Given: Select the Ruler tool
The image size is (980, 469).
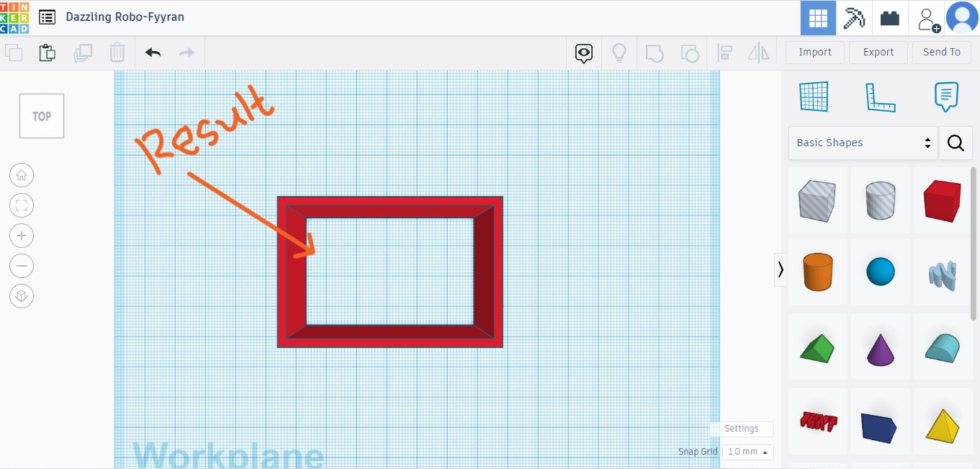Looking at the screenshot, I should click(881, 97).
